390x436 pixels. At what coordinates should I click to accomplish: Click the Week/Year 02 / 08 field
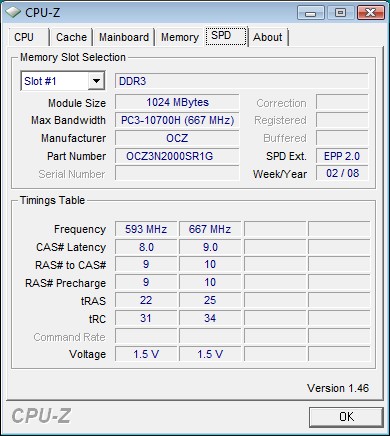click(x=342, y=173)
